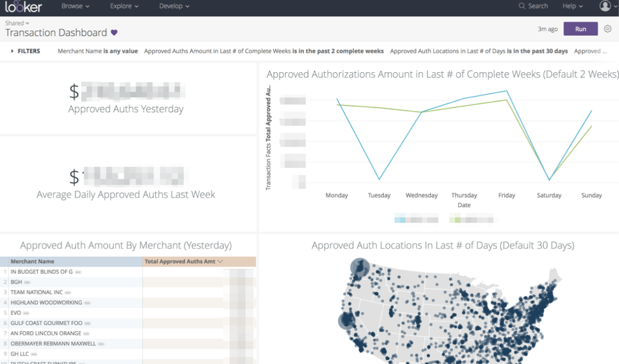The width and height of the screenshot is (619, 364).
Task: Open options for GULF COAST GOURMET FOO
Action: 87,323
